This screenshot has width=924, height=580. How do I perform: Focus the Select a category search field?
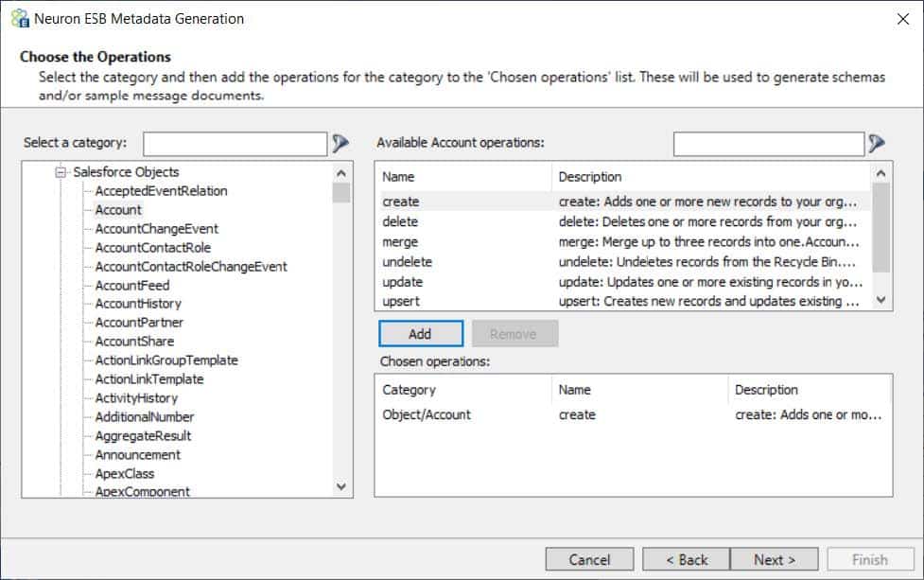235,144
